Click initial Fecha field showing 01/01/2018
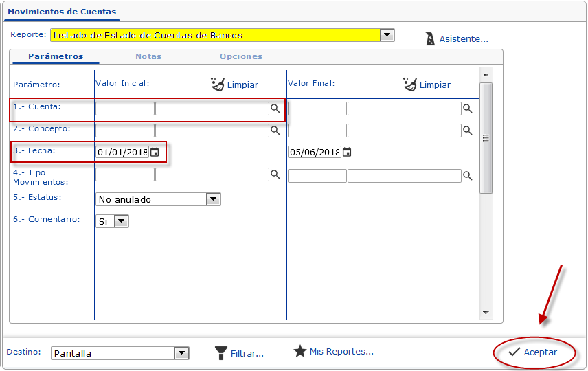The image size is (588, 371). click(122, 152)
